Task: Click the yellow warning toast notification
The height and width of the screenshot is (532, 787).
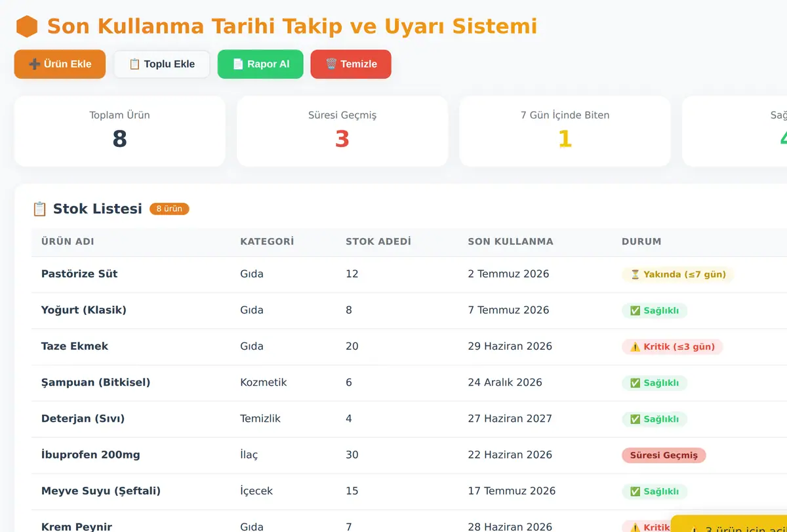Action: [x=729, y=524]
